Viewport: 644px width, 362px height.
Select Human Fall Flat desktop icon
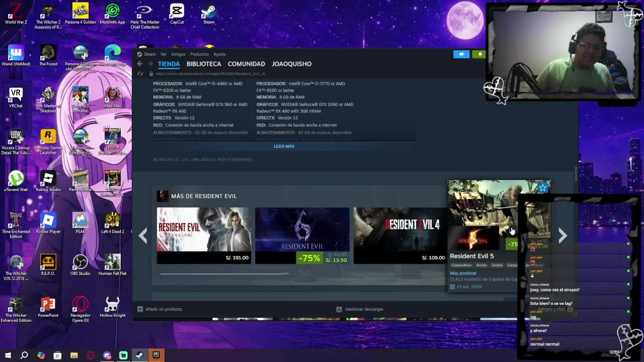tap(113, 265)
